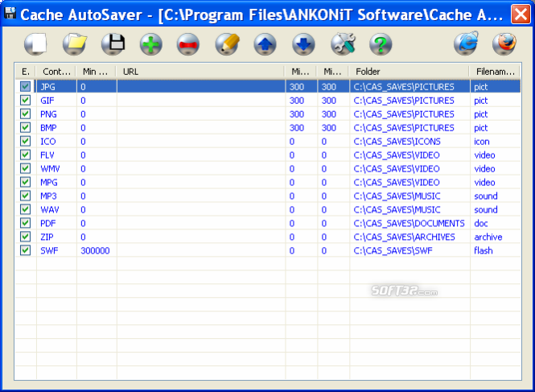The image size is (535, 392).
Task: Click the C:\CAS_SAVES\ICONS folder cell
Action: click(x=409, y=142)
